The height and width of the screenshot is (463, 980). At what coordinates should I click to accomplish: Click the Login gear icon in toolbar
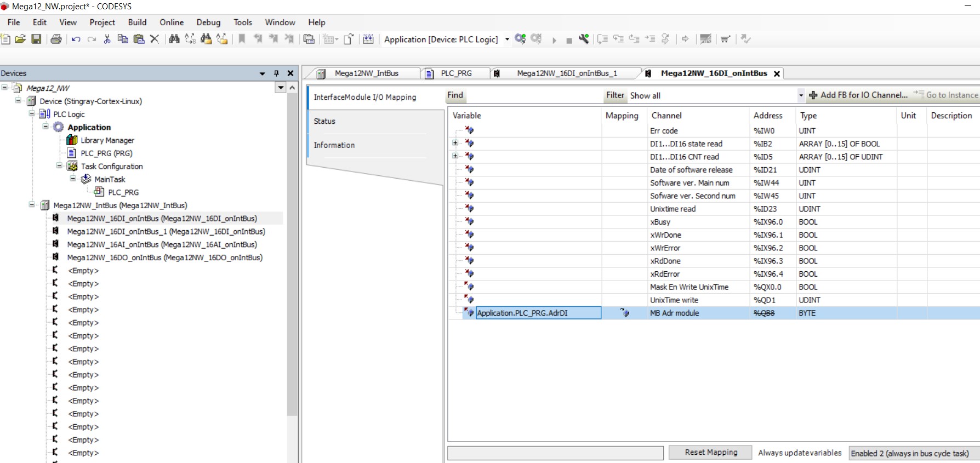point(520,39)
